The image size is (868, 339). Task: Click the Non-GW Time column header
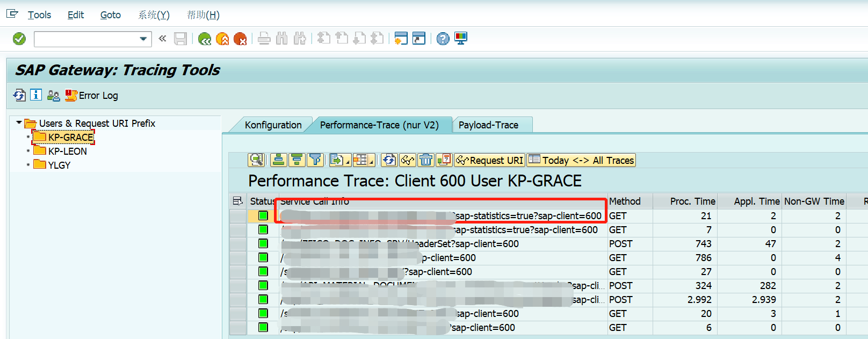(814, 201)
